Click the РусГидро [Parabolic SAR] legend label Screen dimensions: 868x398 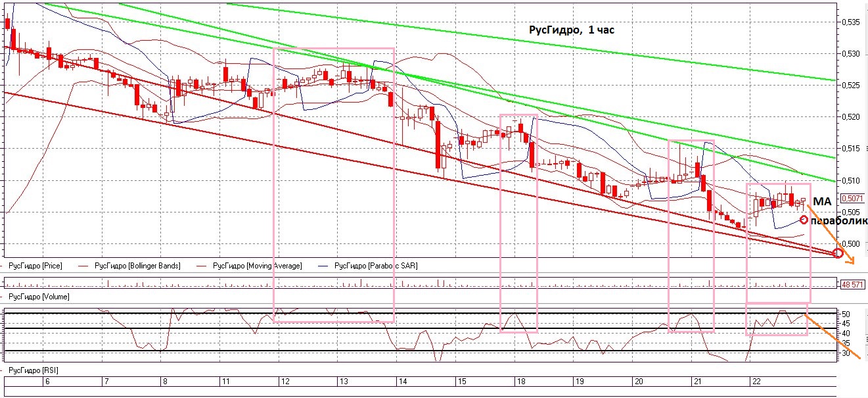[376, 266]
